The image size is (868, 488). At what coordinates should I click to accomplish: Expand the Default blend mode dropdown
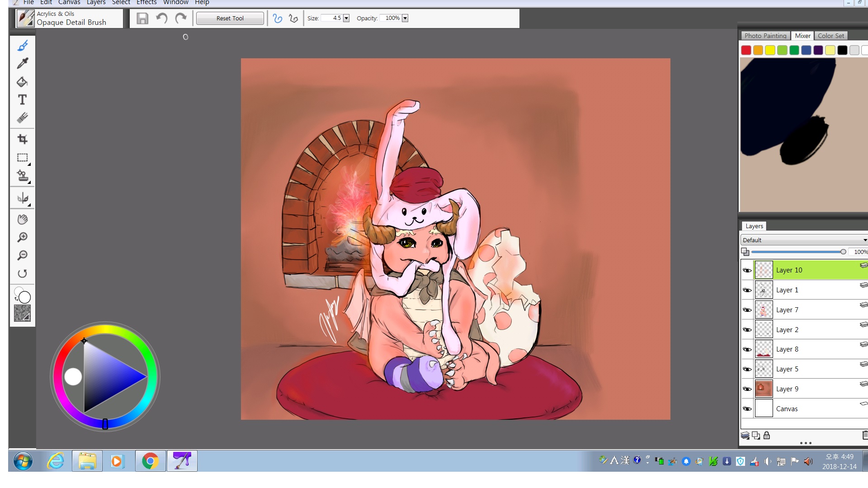point(864,240)
